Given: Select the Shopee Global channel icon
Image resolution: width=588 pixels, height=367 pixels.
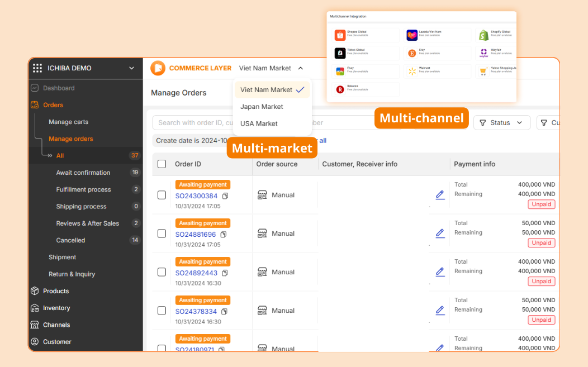Looking at the screenshot, I should pos(340,35).
